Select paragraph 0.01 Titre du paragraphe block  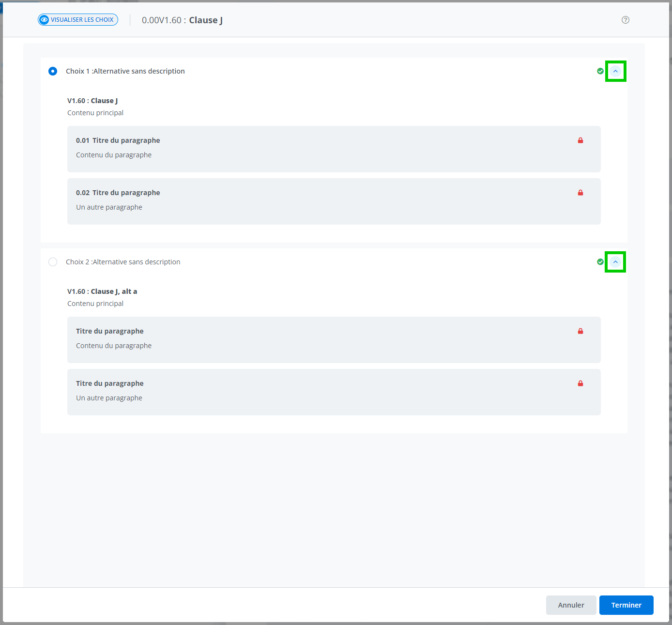click(334, 149)
